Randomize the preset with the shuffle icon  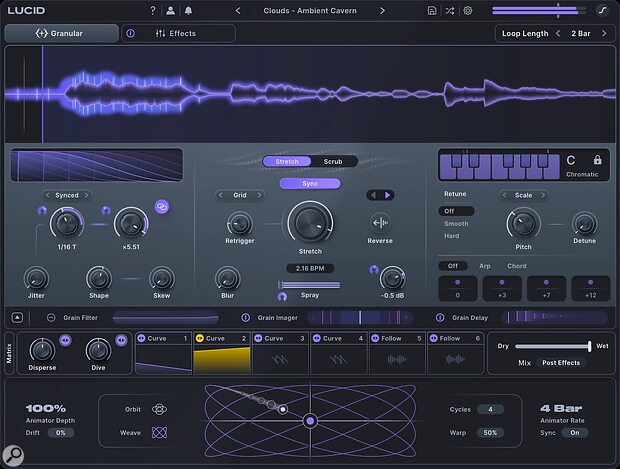[450, 11]
